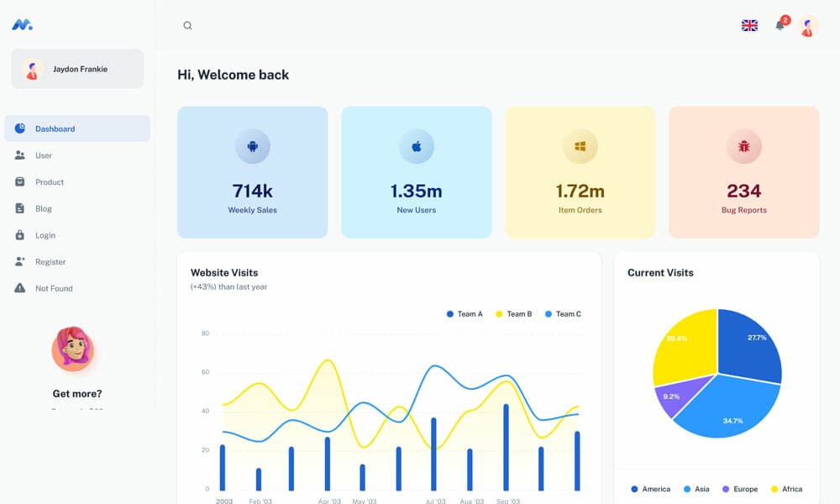Open the user avatar menu in the top bar
This screenshot has width=840, height=504.
pyautogui.click(x=806, y=26)
